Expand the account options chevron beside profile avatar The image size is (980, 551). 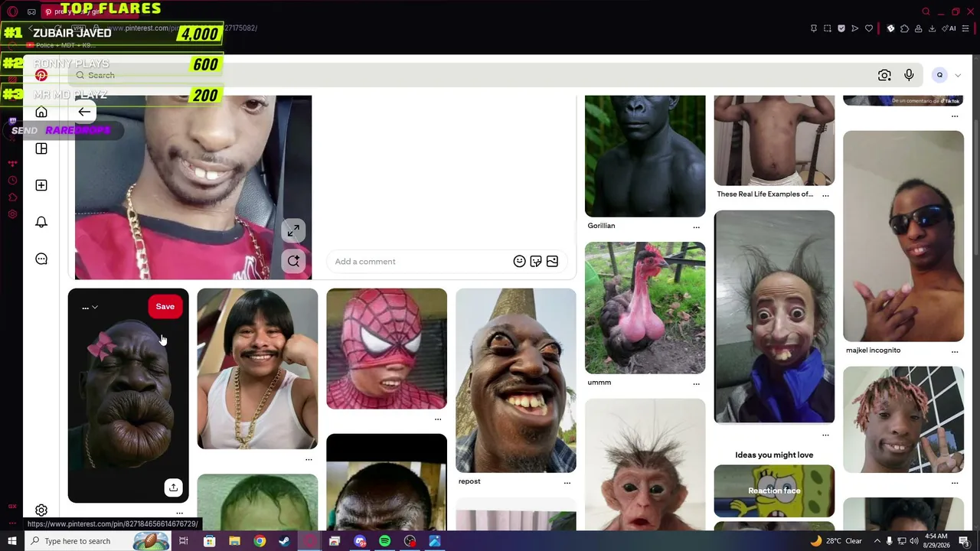click(x=957, y=75)
